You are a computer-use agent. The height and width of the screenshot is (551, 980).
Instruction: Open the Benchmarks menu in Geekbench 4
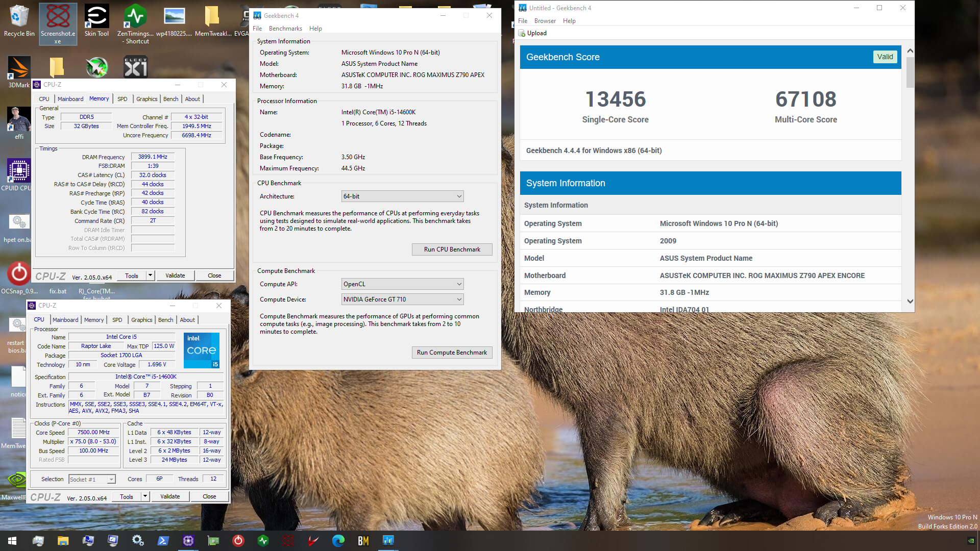click(285, 29)
